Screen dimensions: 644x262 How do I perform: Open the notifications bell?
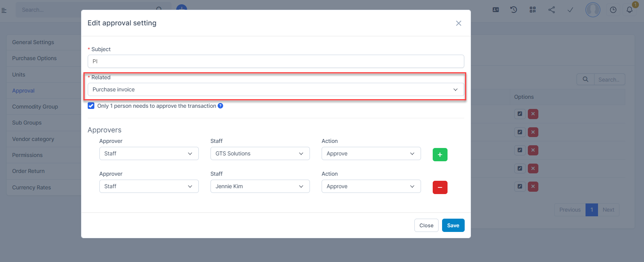click(629, 10)
